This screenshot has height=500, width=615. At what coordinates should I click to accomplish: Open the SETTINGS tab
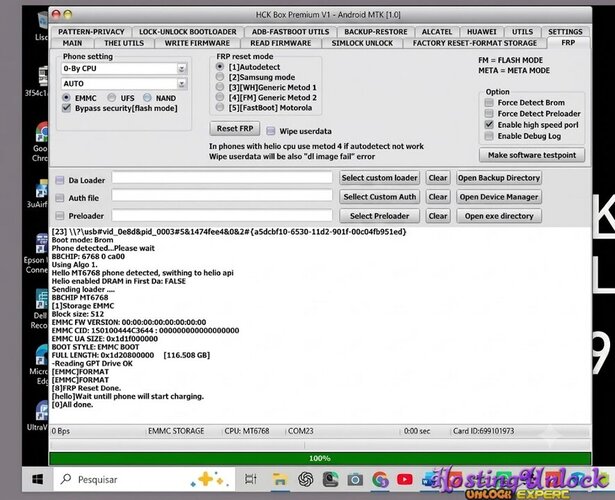pos(565,32)
